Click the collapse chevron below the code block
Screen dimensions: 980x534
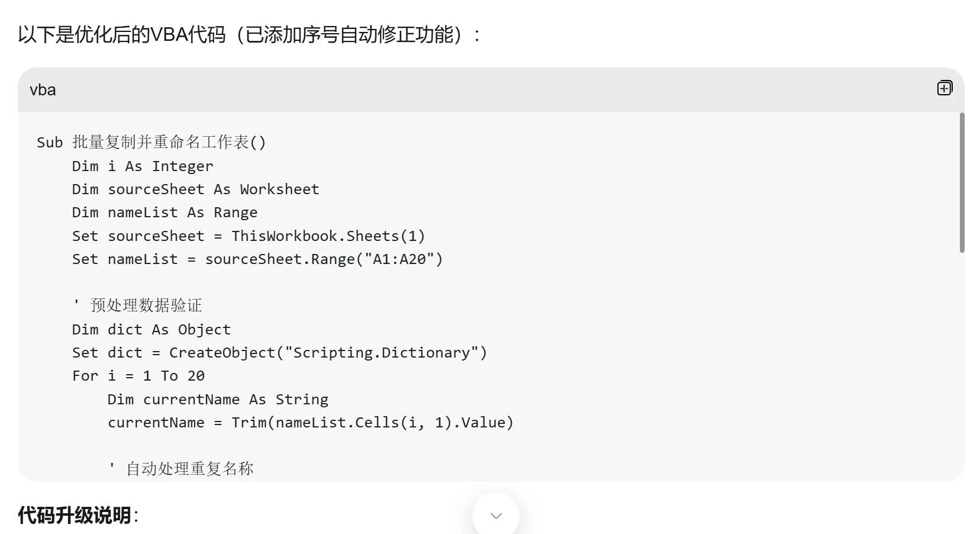pyautogui.click(x=495, y=516)
